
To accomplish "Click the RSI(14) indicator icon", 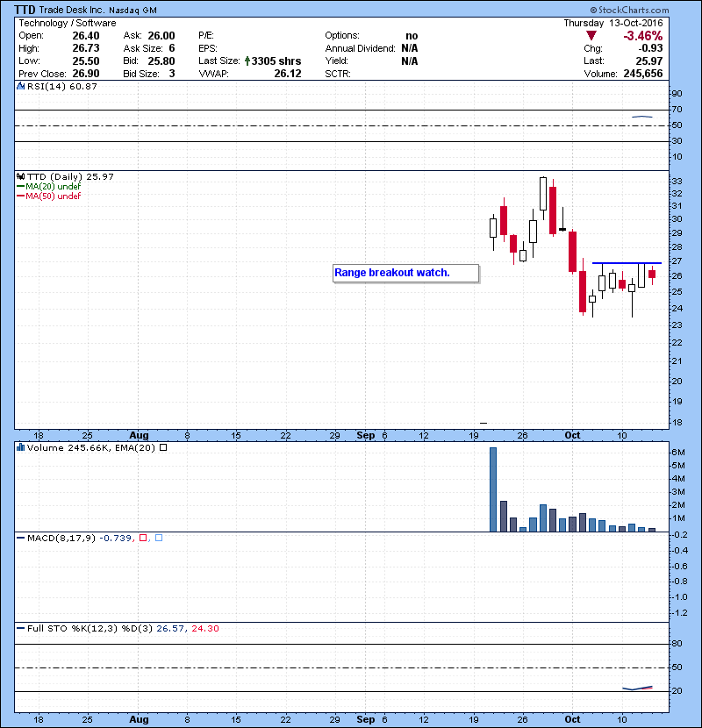I will click(20, 86).
